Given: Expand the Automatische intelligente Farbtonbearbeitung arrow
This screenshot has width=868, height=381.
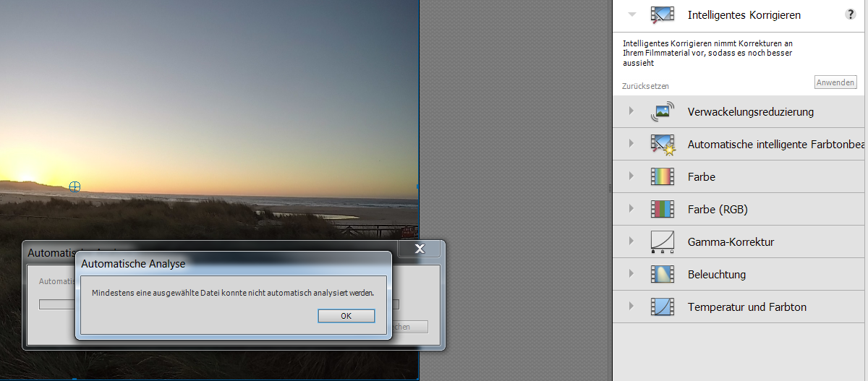Looking at the screenshot, I should 631,144.
